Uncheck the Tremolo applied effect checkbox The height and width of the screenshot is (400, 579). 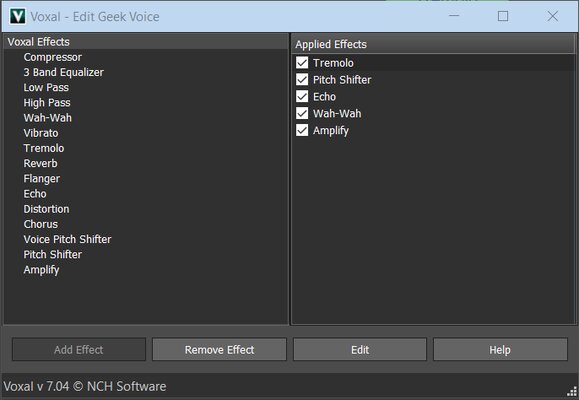pyautogui.click(x=302, y=63)
